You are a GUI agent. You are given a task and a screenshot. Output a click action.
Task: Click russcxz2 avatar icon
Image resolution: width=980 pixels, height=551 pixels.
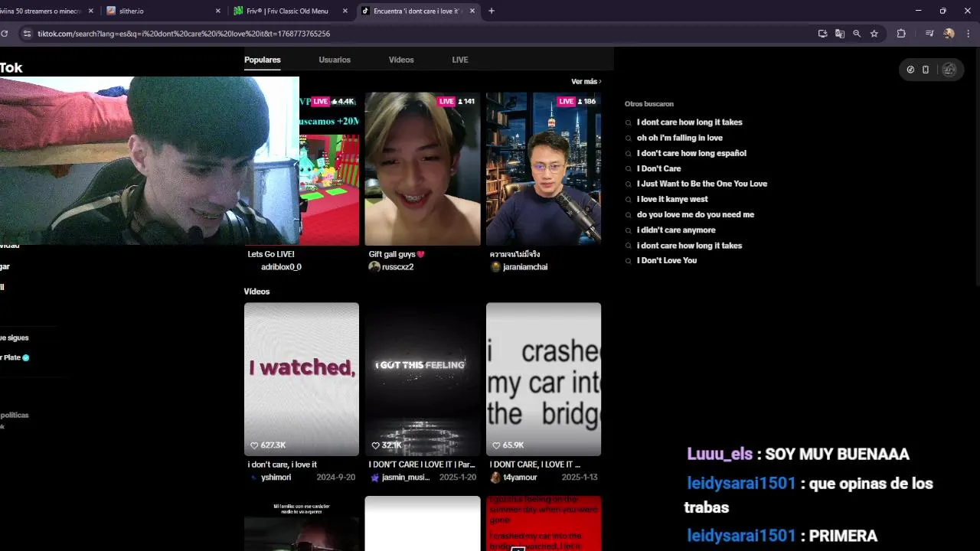tap(374, 267)
